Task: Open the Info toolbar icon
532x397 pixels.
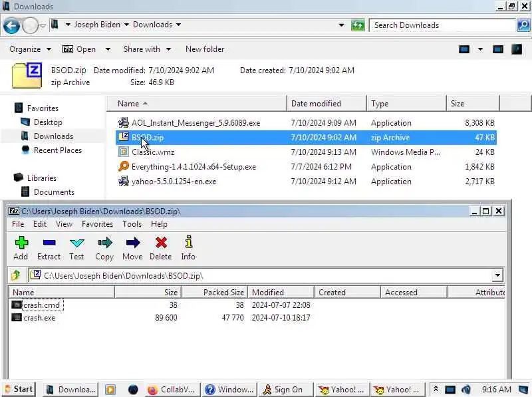Action: (x=188, y=248)
